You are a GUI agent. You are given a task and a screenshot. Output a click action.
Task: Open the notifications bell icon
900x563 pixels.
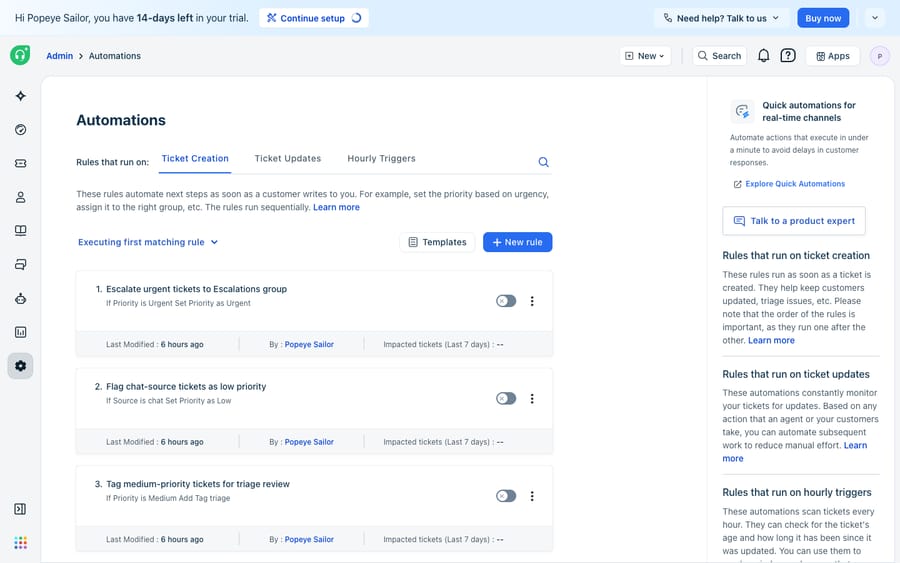tap(763, 56)
